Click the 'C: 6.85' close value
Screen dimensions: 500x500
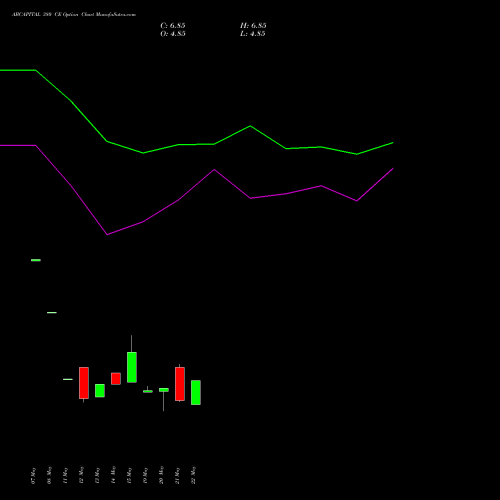tap(173, 26)
